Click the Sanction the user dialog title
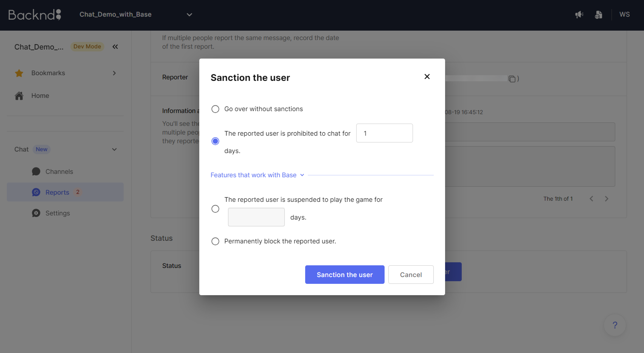The height and width of the screenshot is (353, 644). coord(250,78)
